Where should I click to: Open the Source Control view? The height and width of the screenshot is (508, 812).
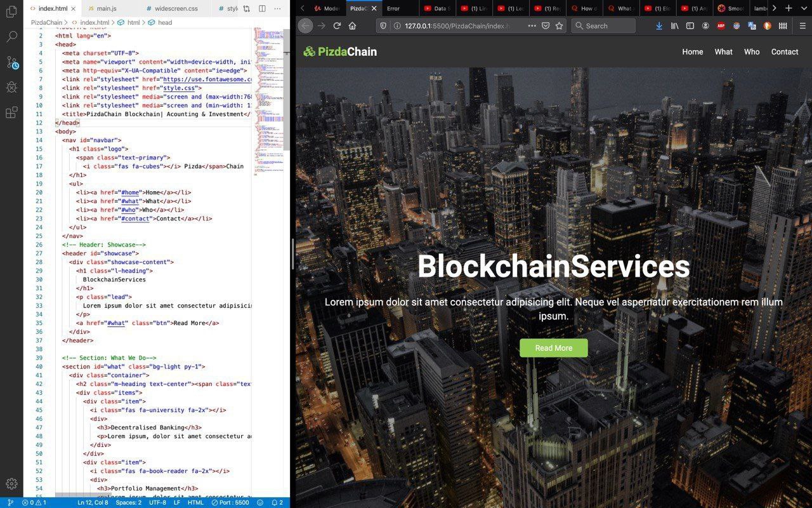[11, 62]
